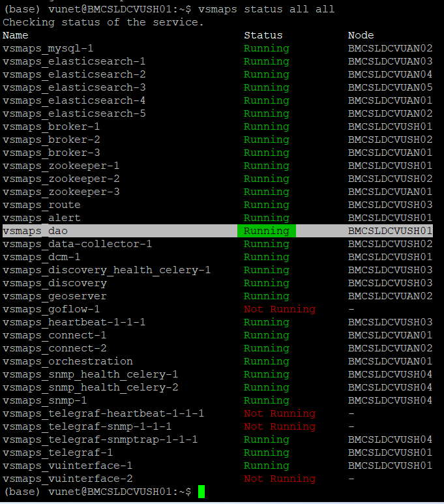Click vsmaps_goflow-1 service name
Image resolution: width=444 pixels, height=504 pixels.
(51, 309)
